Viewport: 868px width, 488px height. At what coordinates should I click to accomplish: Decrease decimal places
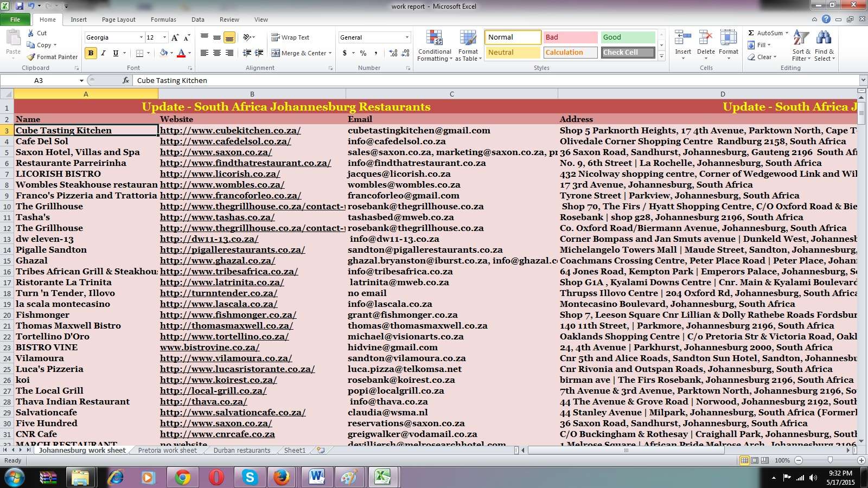(x=406, y=53)
